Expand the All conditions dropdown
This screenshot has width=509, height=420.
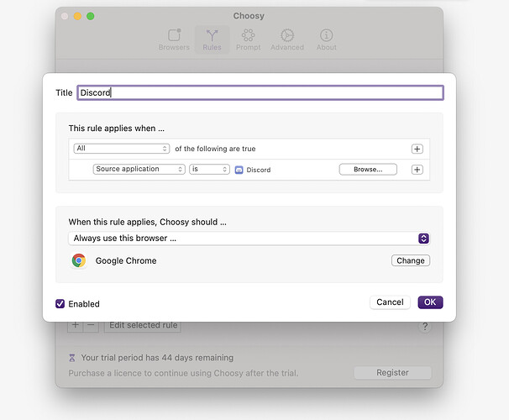pyautogui.click(x=122, y=149)
